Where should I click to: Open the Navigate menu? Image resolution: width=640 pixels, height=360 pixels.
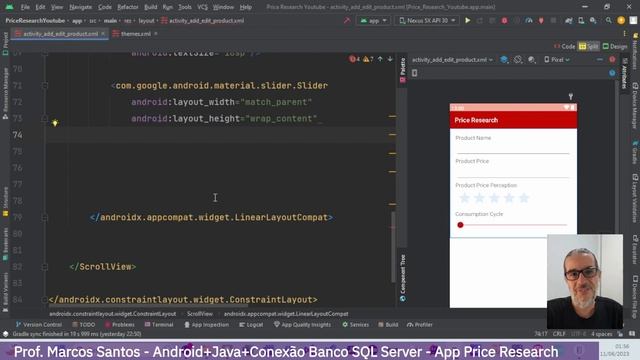(80, 7)
